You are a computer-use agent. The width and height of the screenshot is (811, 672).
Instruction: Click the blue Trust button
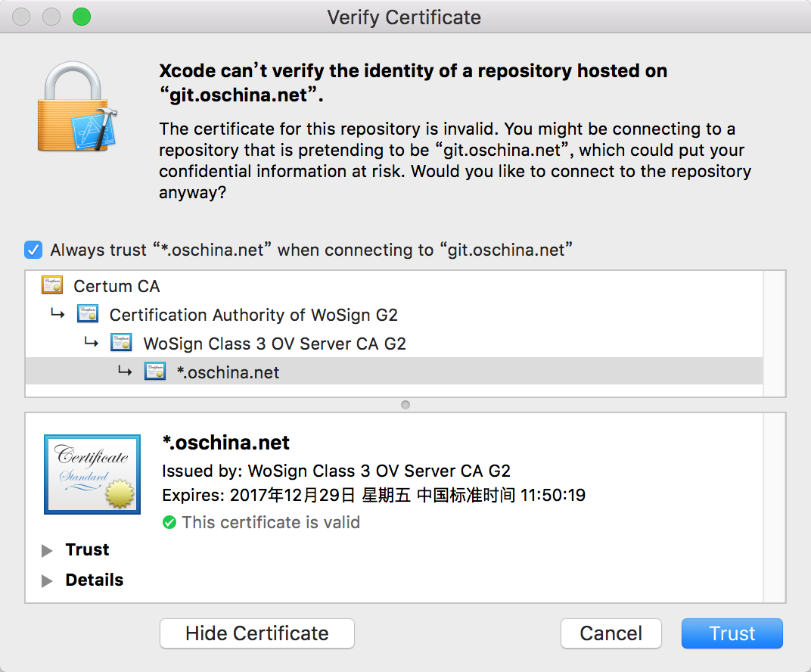click(x=732, y=633)
